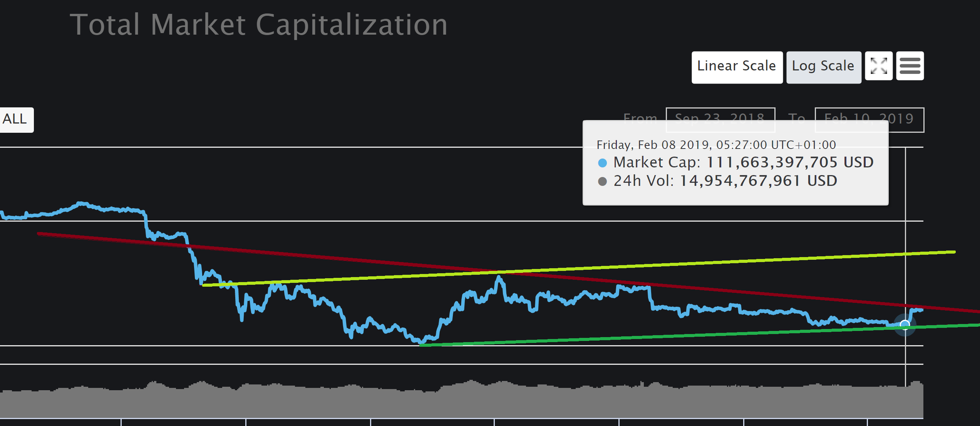Click the From date field

(x=720, y=114)
